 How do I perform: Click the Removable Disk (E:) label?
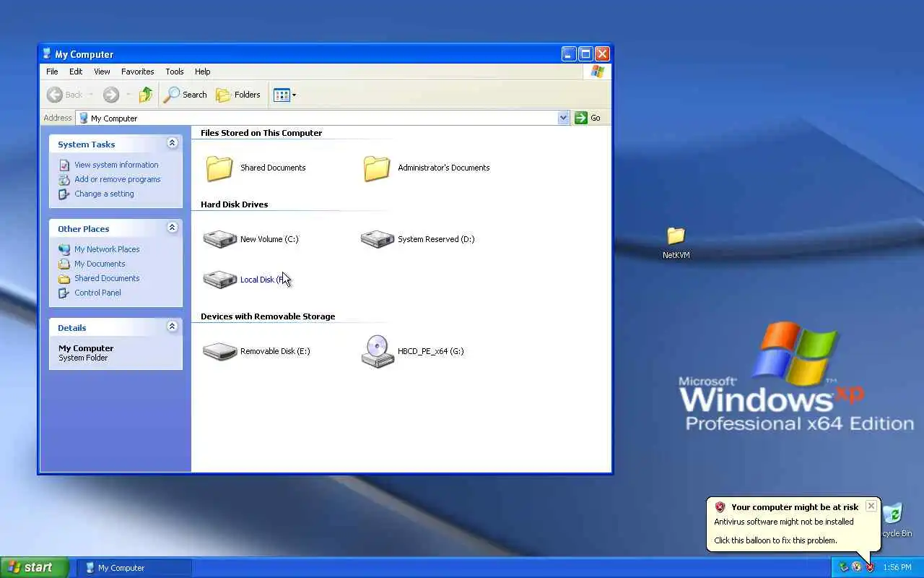pos(275,351)
